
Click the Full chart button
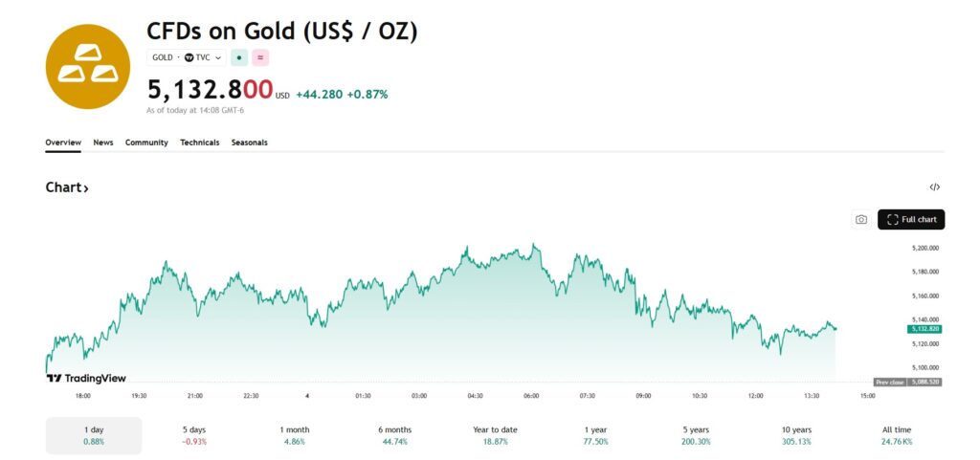911,220
